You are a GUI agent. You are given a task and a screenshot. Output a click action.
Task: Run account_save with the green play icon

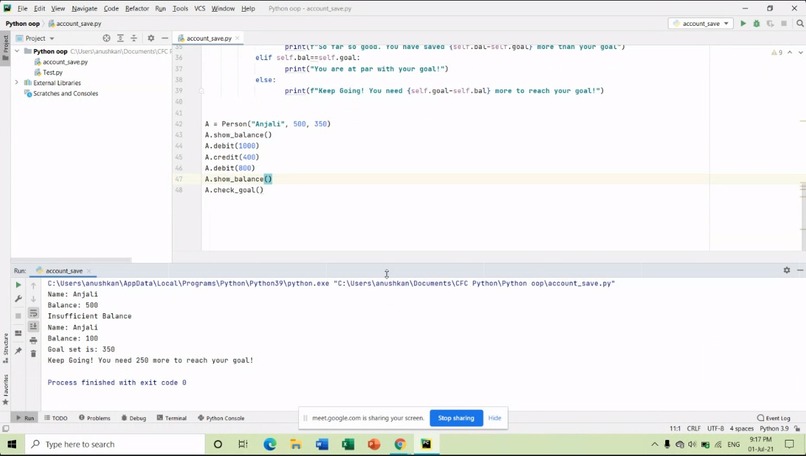click(x=743, y=24)
